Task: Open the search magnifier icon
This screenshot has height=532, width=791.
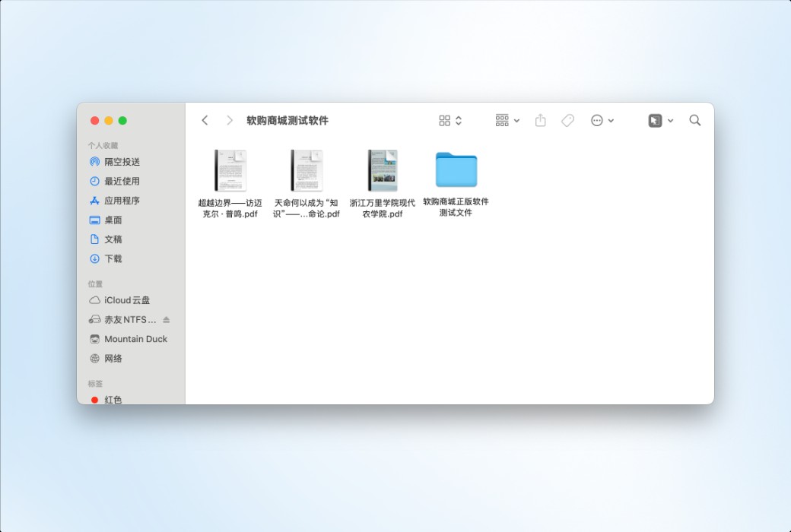Action: [694, 120]
